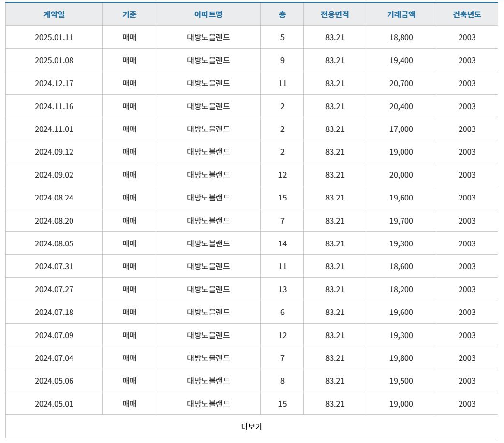Click price 19,000 in the 2024.09.12 row
504x443 pixels.
click(401, 152)
